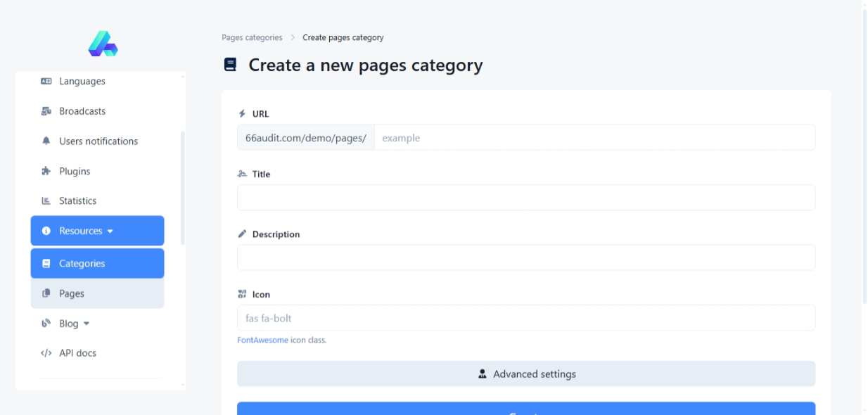Click the Broadcasts sidebar icon
Screen dimensions: 868x415
tap(46, 111)
